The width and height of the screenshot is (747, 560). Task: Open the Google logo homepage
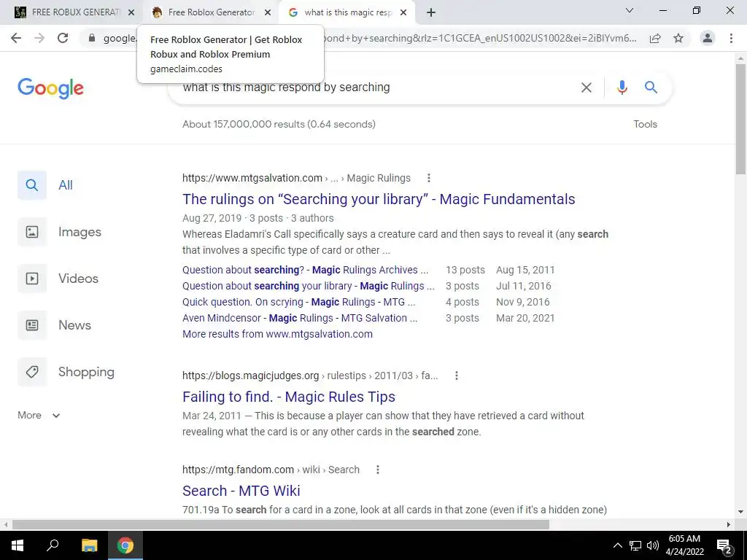tap(50, 88)
